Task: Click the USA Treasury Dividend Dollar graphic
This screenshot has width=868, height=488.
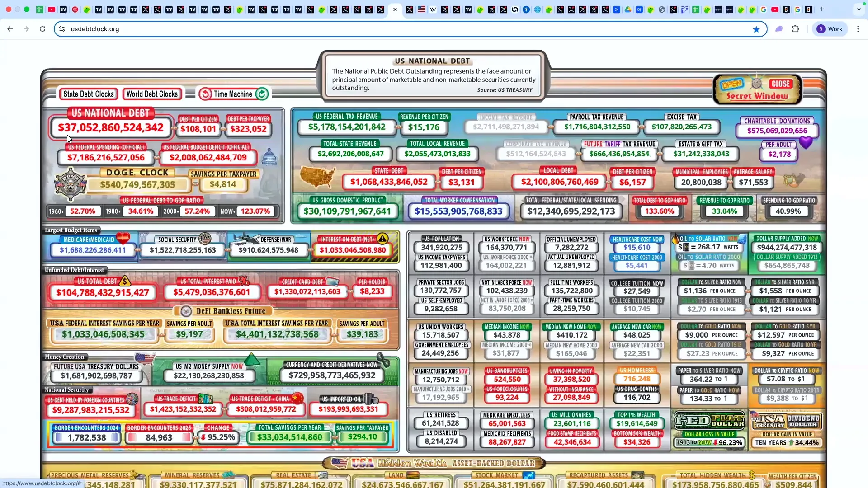Action: 787,421
